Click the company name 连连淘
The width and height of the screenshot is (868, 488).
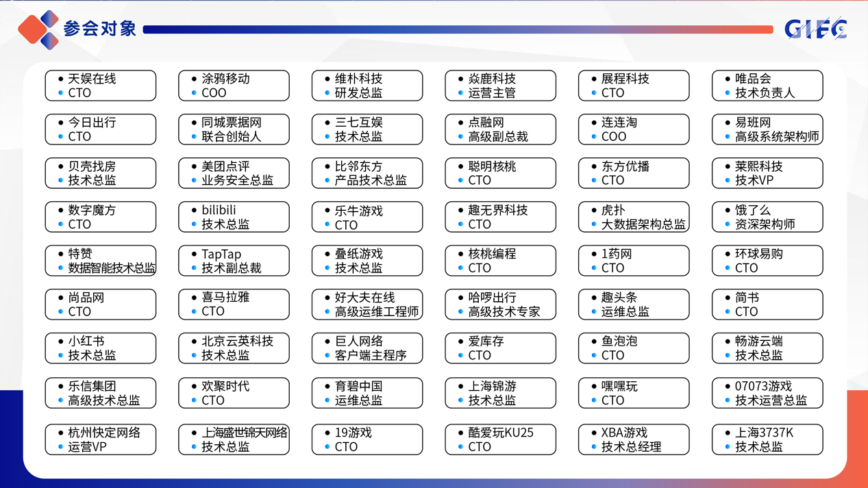coord(619,123)
